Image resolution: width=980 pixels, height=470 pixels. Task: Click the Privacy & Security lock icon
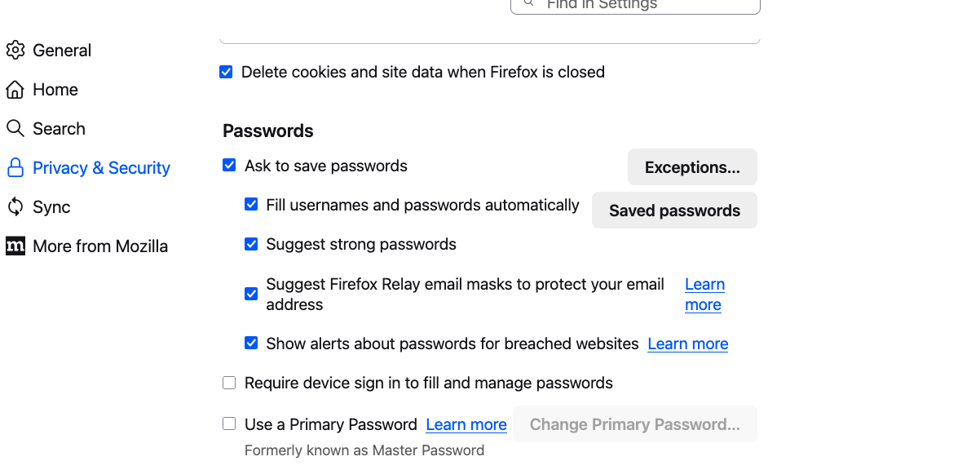(x=15, y=168)
